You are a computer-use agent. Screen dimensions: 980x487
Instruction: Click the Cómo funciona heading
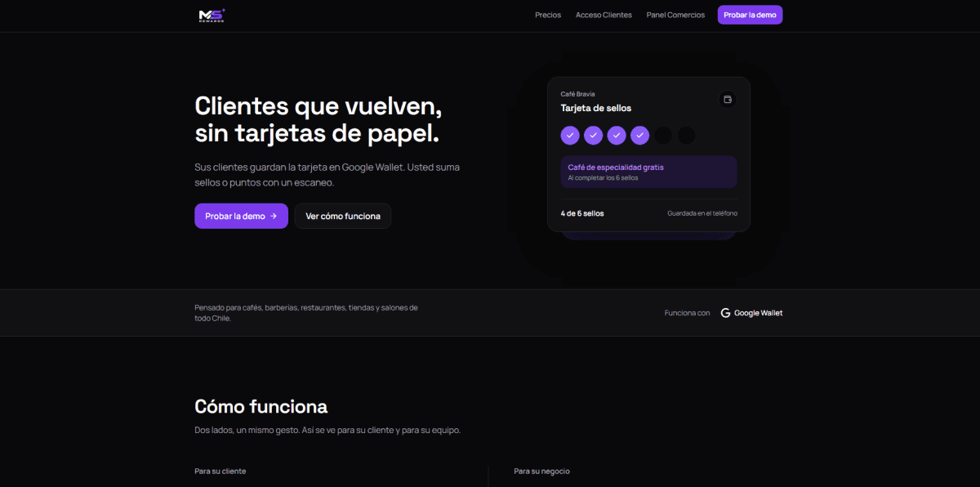[x=261, y=406]
